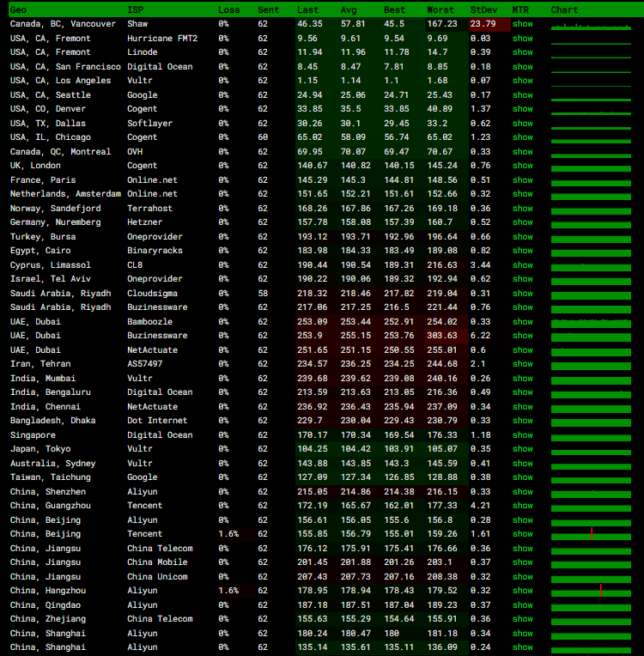The image size is (644, 656).
Task: Show MTR for Linode Fremont row
Action: click(523, 52)
